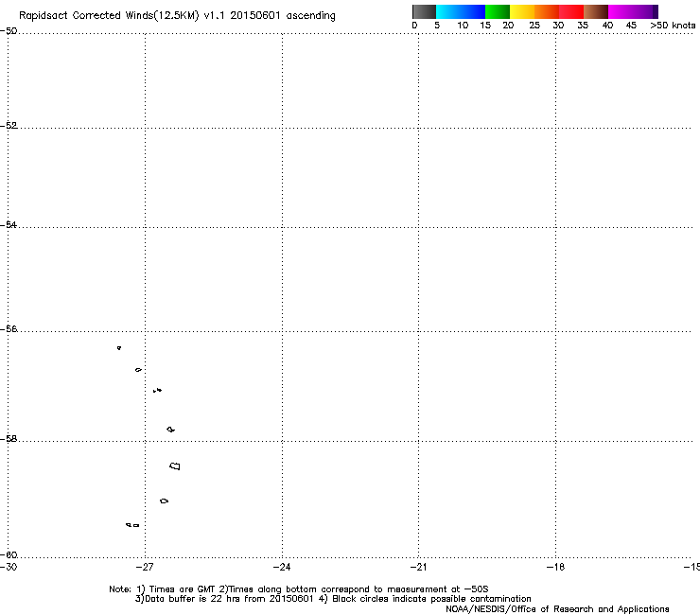Click the largest island outline below -58
Viewport: 700px width, 615px height.
175,466
